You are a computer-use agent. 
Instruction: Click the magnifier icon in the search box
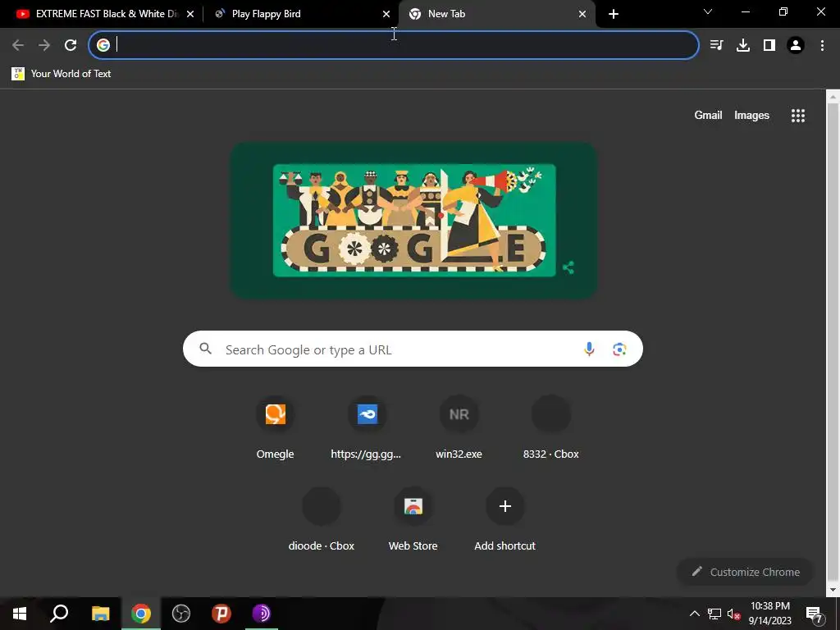coord(206,349)
